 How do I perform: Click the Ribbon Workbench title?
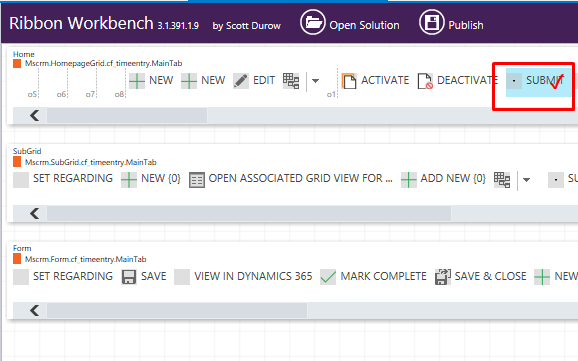81,23
